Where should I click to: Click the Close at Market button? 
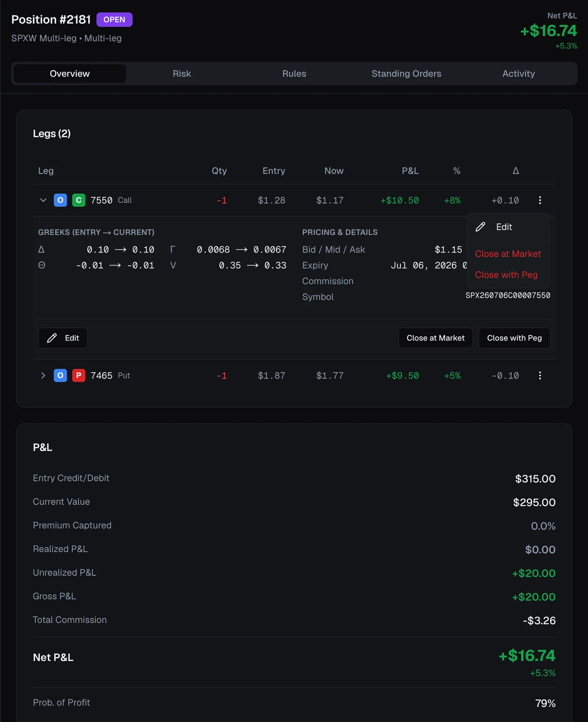[435, 338]
